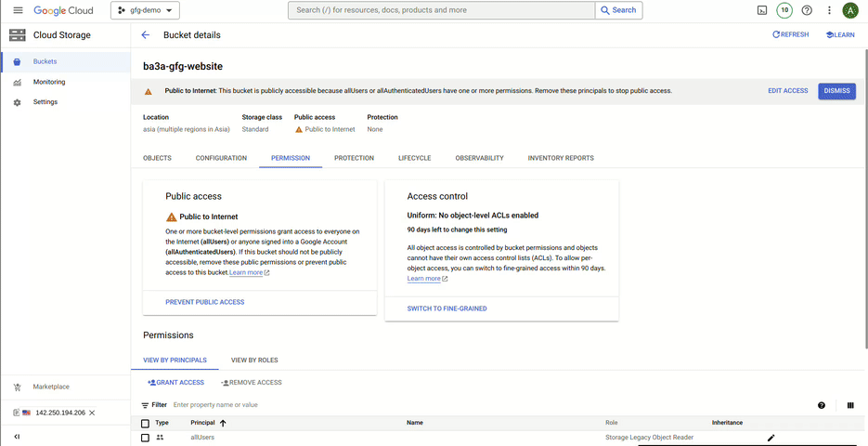Click the bucket name ba3a-gfg-website
Image resolution: width=868 pixels, height=446 pixels.
(183, 67)
